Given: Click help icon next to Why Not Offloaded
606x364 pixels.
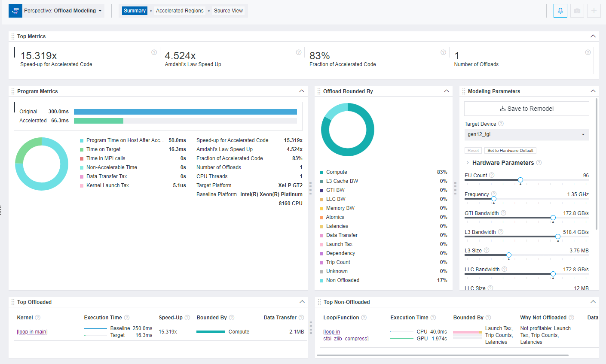Looking at the screenshot, I should pos(571,318).
